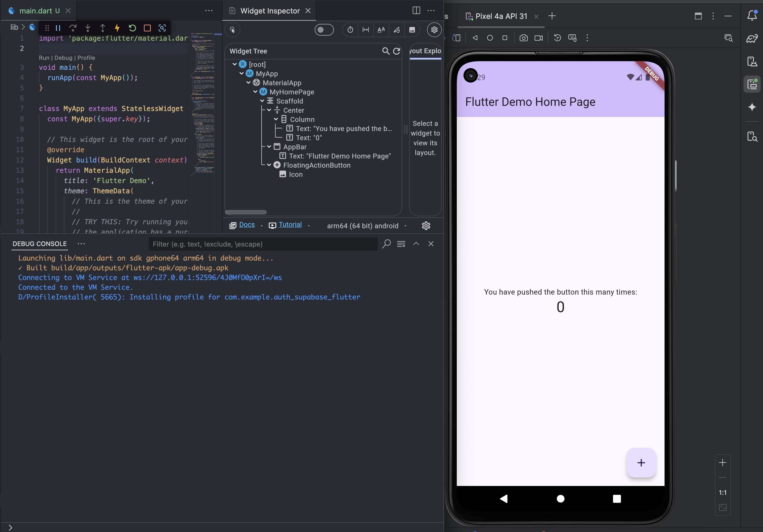763x532 pixels.
Task: Collapse the [root] tree node
Action: click(235, 64)
